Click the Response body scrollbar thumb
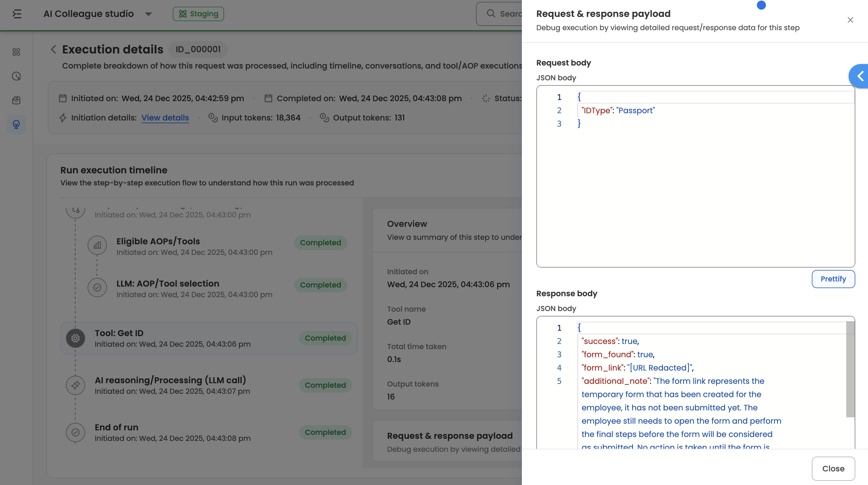The width and height of the screenshot is (868, 485). pyautogui.click(x=850, y=369)
